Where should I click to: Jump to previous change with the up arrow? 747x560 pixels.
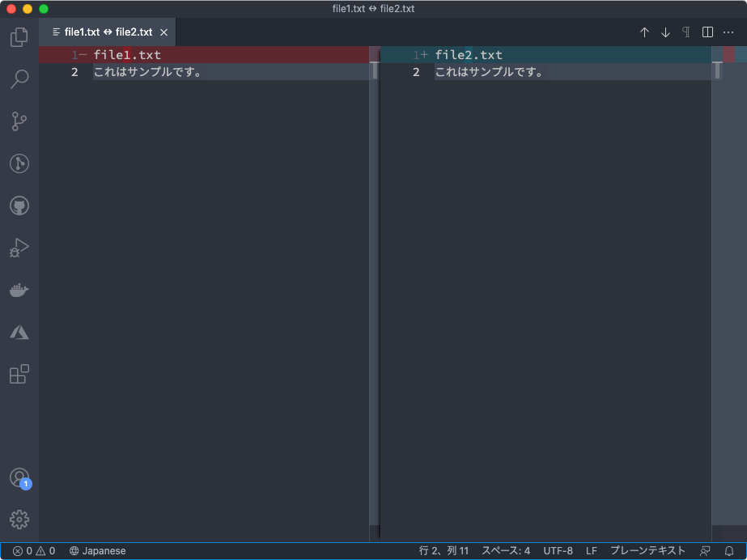pos(644,32)
